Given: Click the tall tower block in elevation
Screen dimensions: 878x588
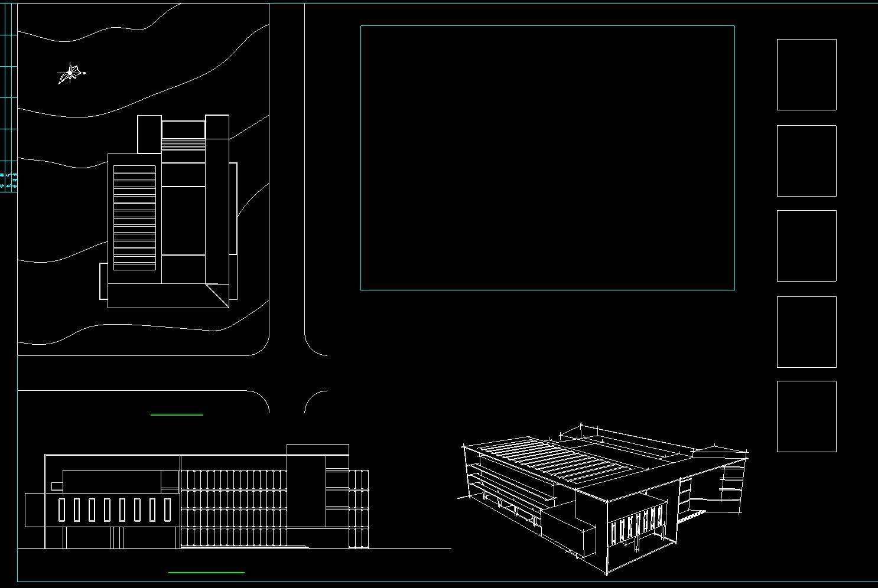Looking at the screenshot, I should [305, 490].
